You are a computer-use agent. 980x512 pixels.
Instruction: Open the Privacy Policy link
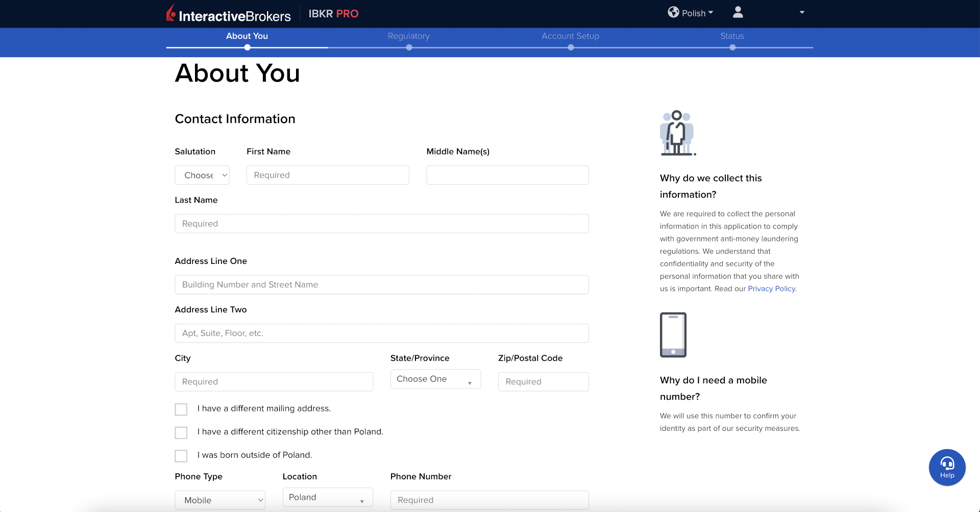tap(771, 289)
